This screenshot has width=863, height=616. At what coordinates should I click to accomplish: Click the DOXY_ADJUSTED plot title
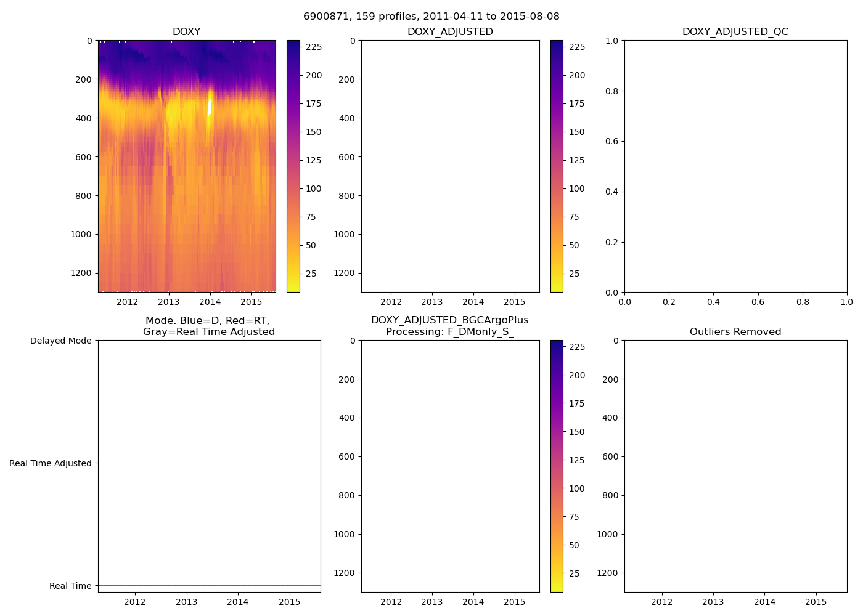pos(450,32)
